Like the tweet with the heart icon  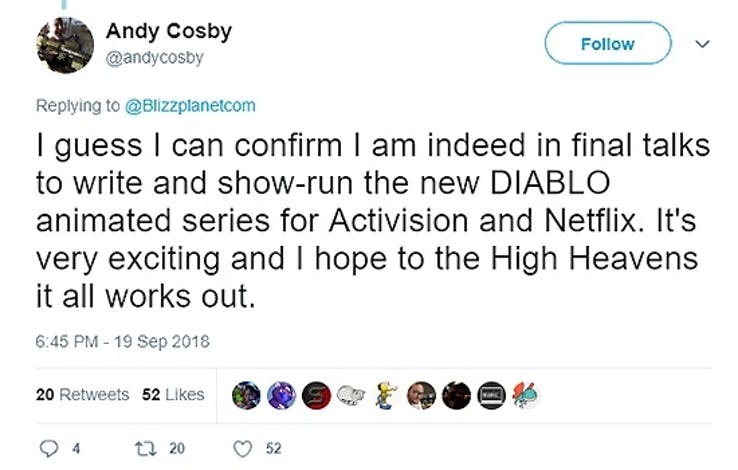[240, 449]
